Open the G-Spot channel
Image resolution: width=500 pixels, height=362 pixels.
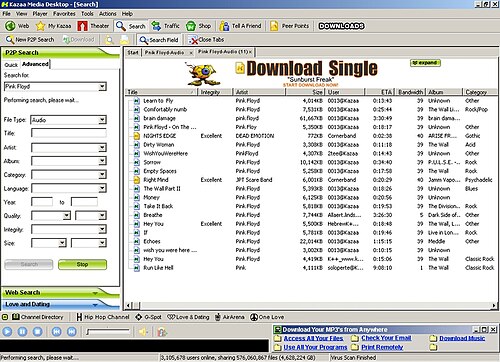(148, 317)
